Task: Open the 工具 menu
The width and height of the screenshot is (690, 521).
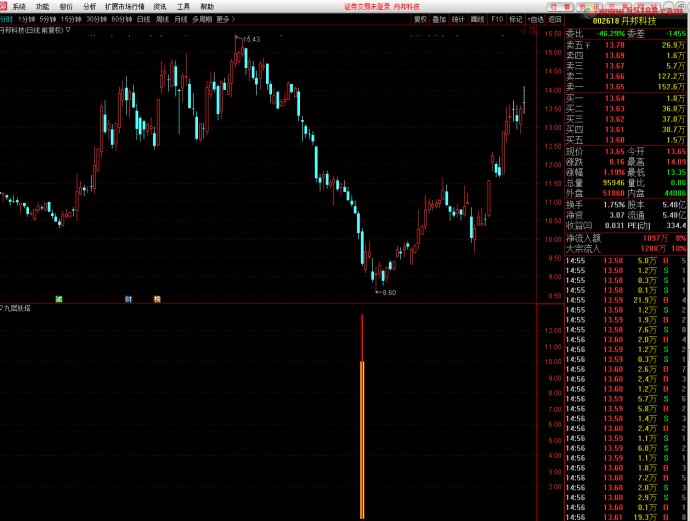Action: pyautogui.click(x=183, y=7)
